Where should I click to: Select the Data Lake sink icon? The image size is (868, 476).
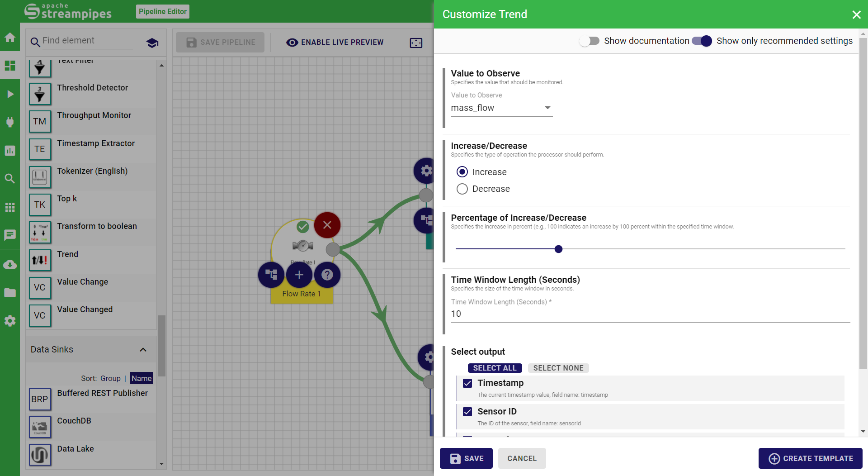40,454
